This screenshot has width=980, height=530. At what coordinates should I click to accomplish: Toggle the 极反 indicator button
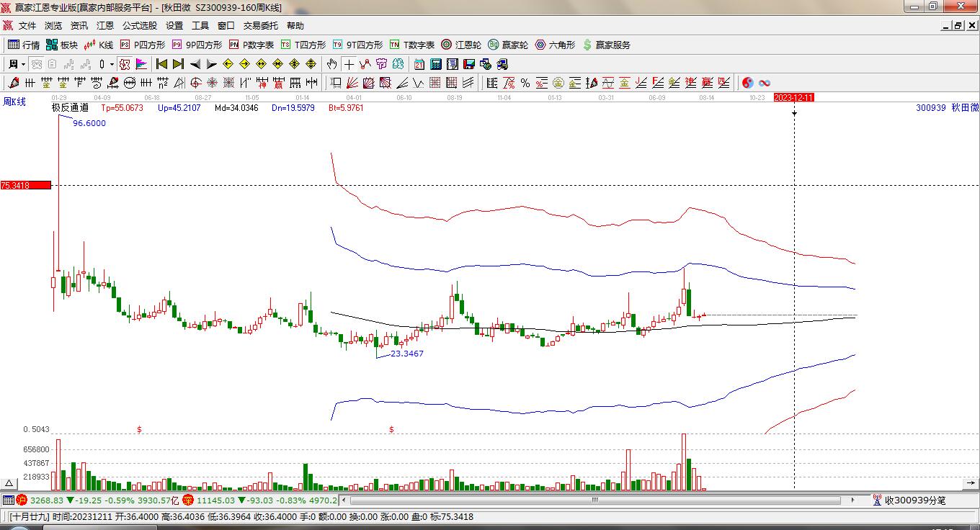123,64
